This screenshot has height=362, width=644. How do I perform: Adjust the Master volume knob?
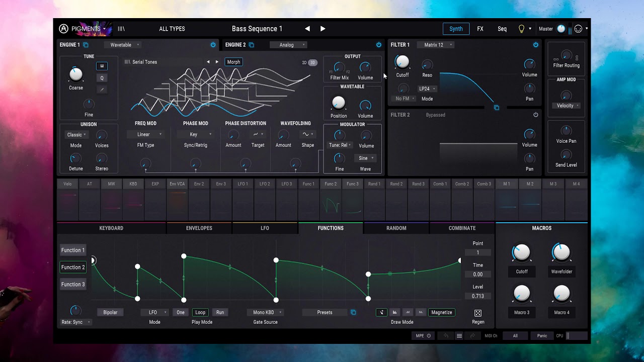561,29
